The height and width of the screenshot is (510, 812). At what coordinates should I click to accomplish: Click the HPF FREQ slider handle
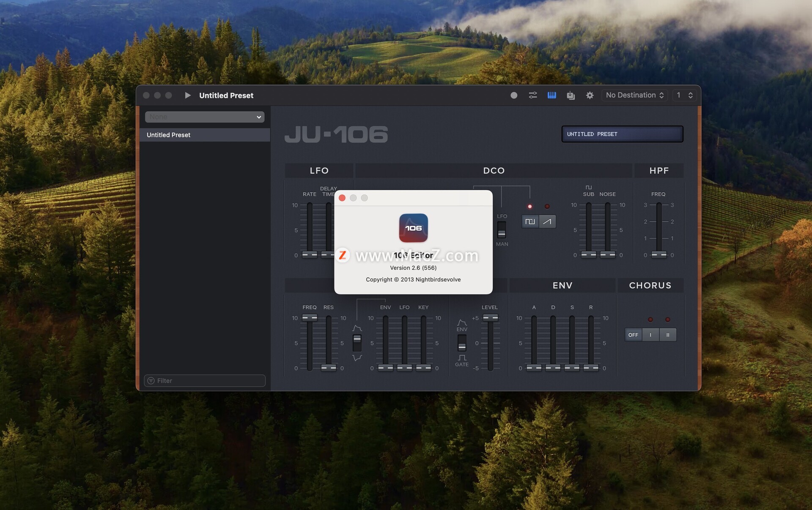click(x=658, y=254)
